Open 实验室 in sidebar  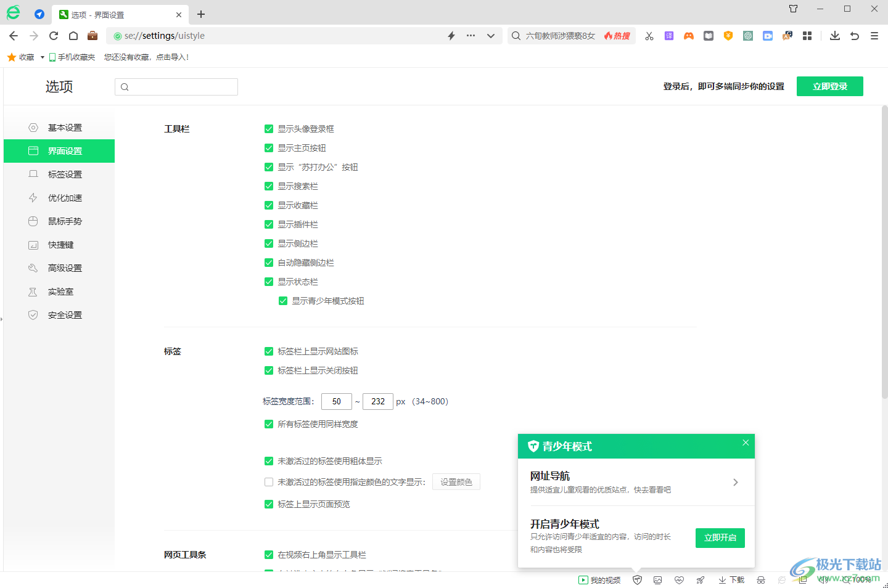(59, 292)
